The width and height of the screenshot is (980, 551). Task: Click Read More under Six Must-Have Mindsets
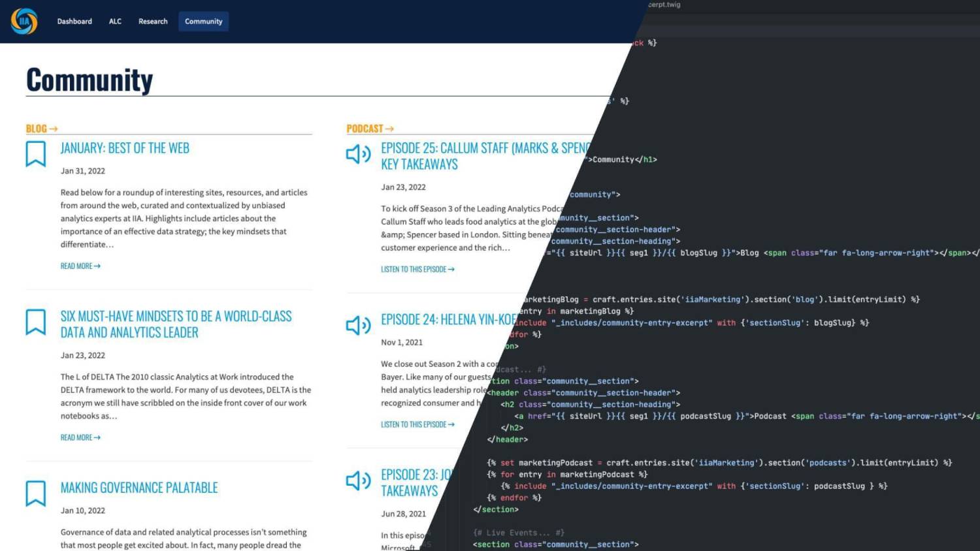[80, 438]
